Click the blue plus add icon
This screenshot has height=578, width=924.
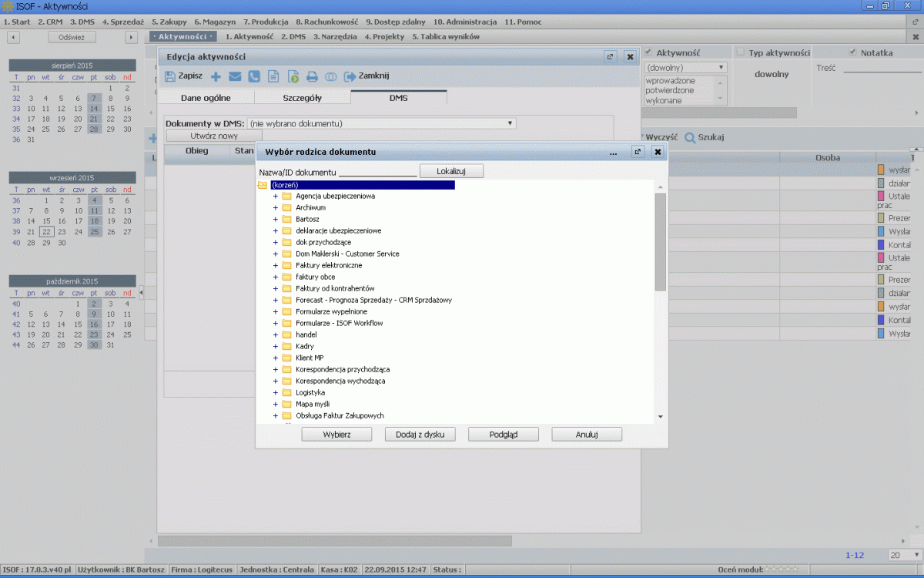click(x=216, y=76)
